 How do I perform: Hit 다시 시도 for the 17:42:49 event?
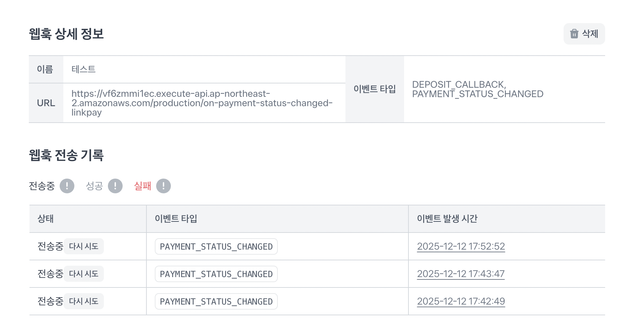(x=84, y=302)
